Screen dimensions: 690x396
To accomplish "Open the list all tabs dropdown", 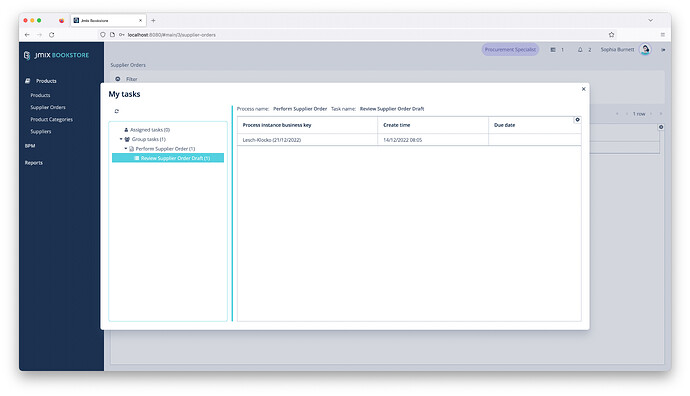I will 650,21.
